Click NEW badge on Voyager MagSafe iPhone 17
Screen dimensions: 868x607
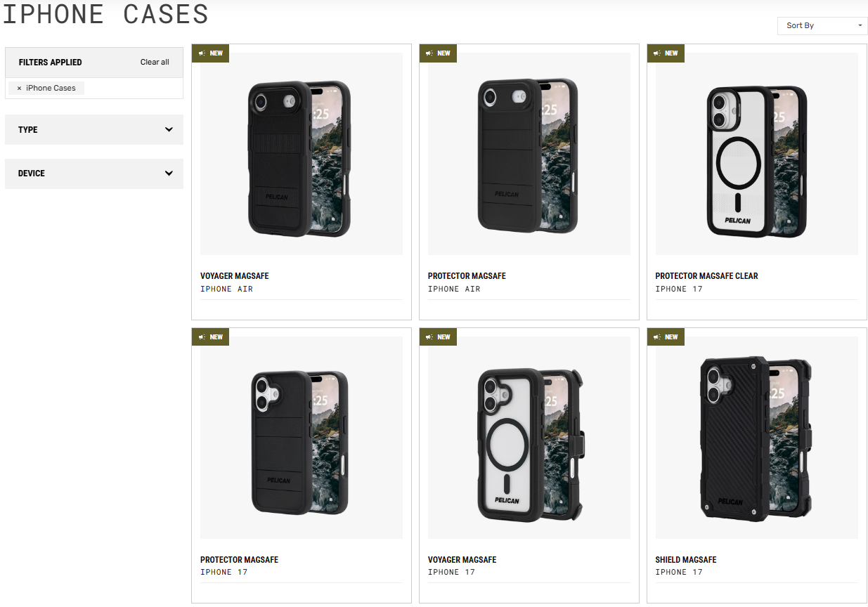(438, 337)
